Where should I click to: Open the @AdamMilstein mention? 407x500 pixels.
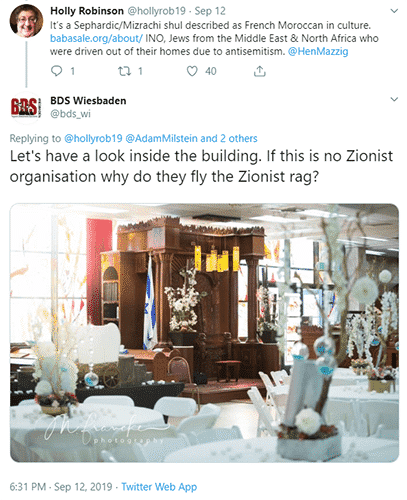(x=161, y=138)
